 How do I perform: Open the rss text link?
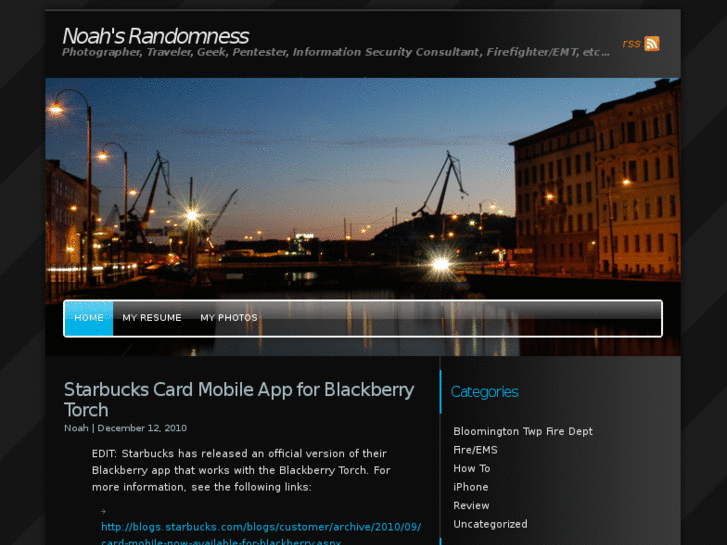click(x=631, y=43)
